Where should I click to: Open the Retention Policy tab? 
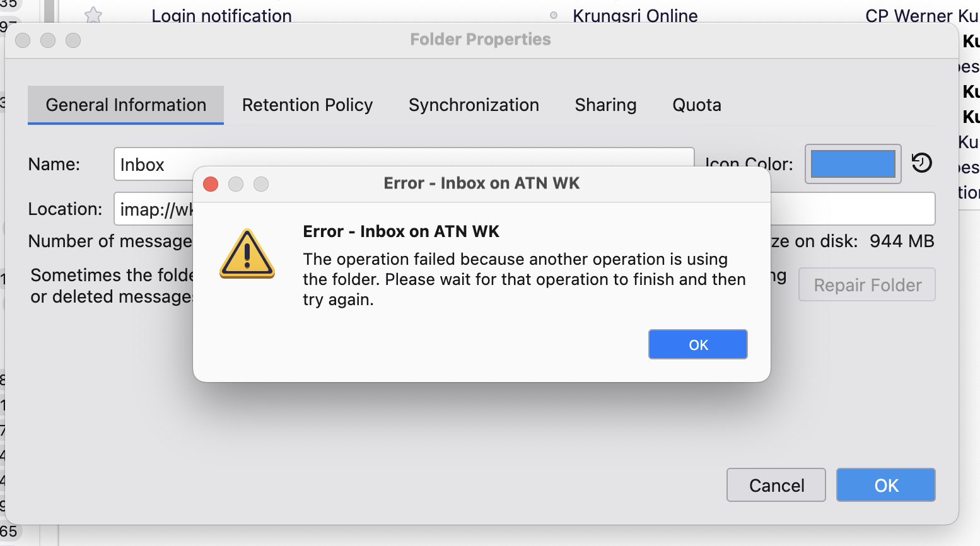click(x=307, y=105)
